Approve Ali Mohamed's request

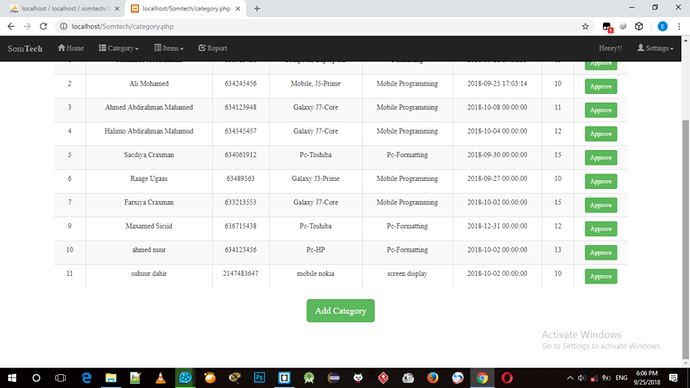pyautogui.click(x=601, y=86)
